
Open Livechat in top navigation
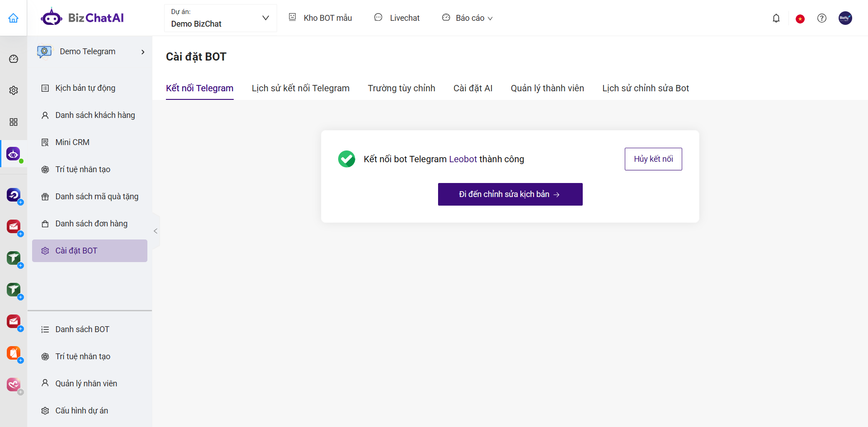[x=405, y=18]
